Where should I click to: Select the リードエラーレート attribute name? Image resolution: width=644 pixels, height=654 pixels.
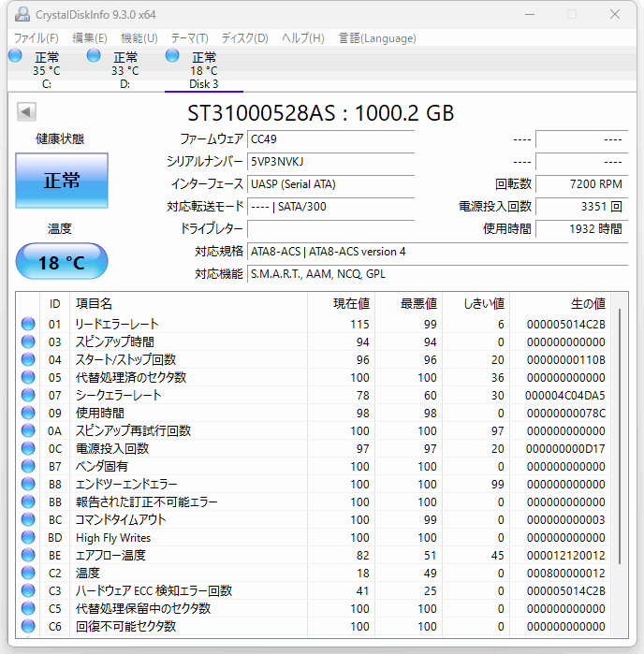117,324
